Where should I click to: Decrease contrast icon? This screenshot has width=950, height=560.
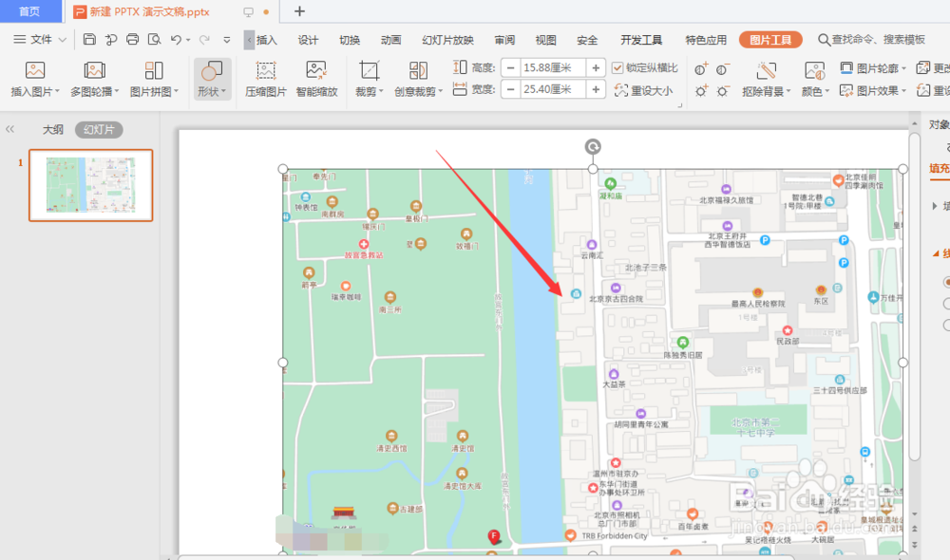pos(723,69)
